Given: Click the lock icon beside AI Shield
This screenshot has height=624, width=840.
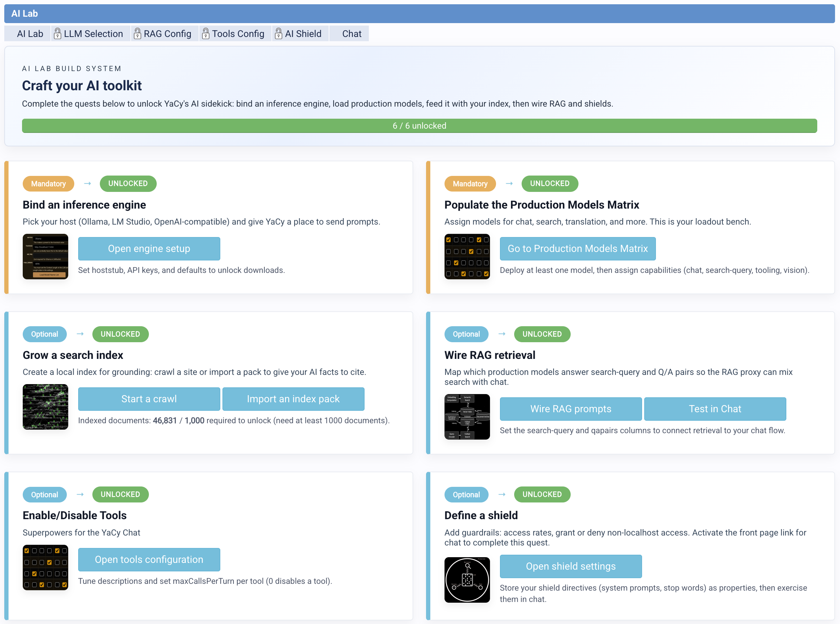Looking at the screenshot, I should [278, 34].
